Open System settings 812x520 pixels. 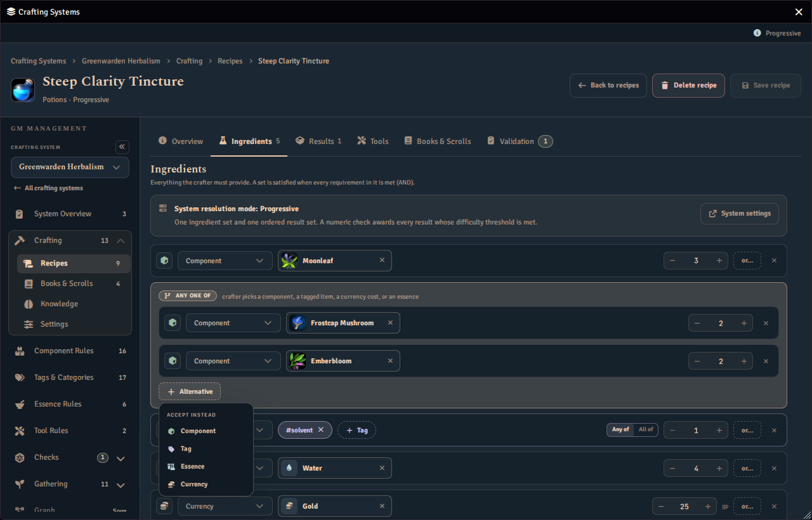click(740, 214)
